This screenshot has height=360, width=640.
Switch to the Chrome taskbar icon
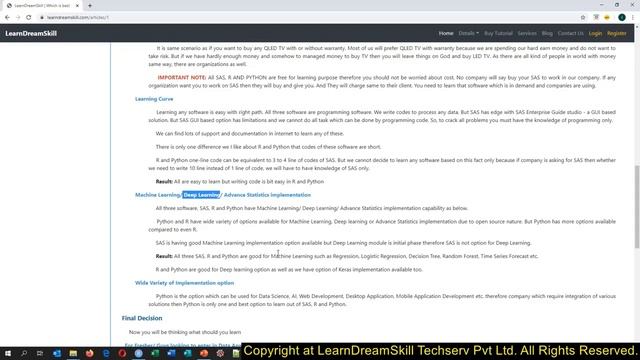click(139, 353)
